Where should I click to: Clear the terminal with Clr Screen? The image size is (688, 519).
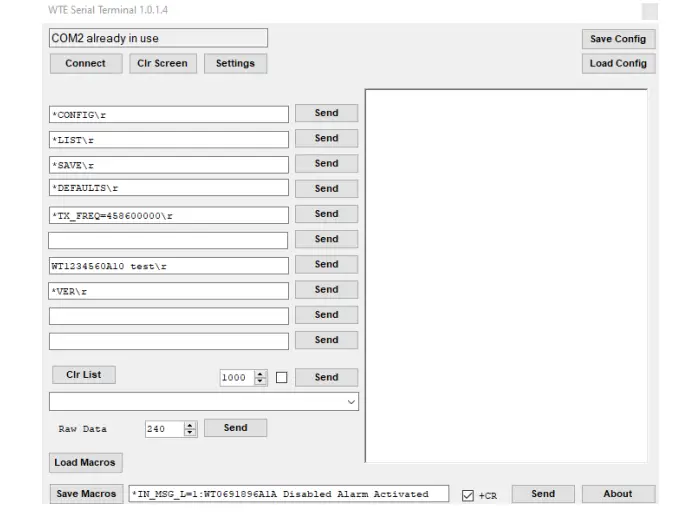click(162, 64)
